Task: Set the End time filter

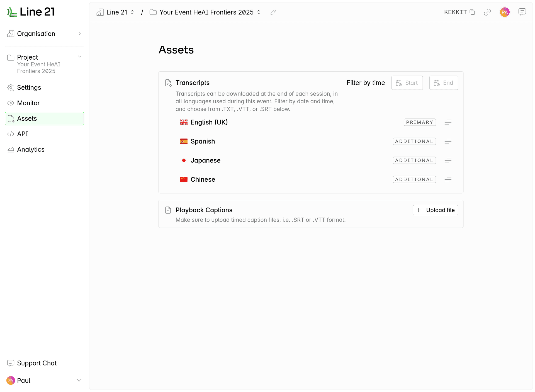Action: pyautogui.click(x=444, y=83)
